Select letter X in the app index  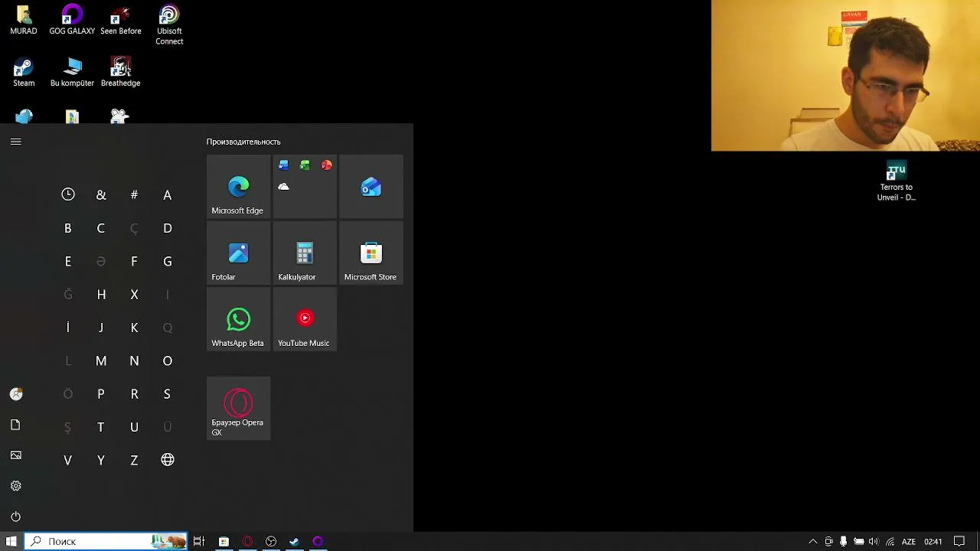click(134, 295)
